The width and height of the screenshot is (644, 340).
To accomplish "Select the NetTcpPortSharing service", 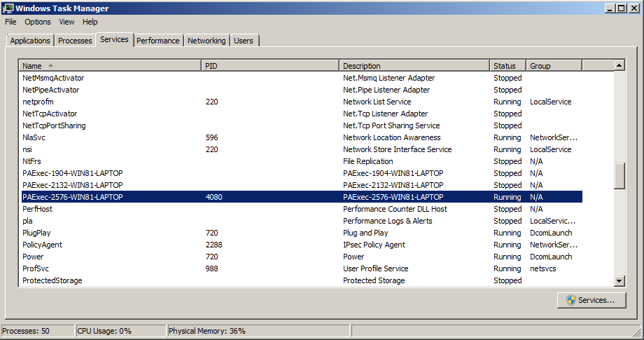I will (54, 125).
